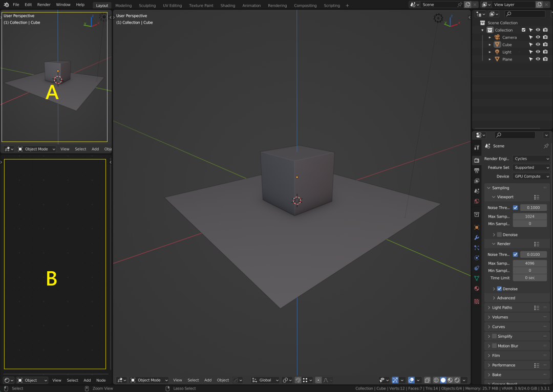Open the Collection properties tab
This screenshot has height=392, width=553.
tap(477, 214)
